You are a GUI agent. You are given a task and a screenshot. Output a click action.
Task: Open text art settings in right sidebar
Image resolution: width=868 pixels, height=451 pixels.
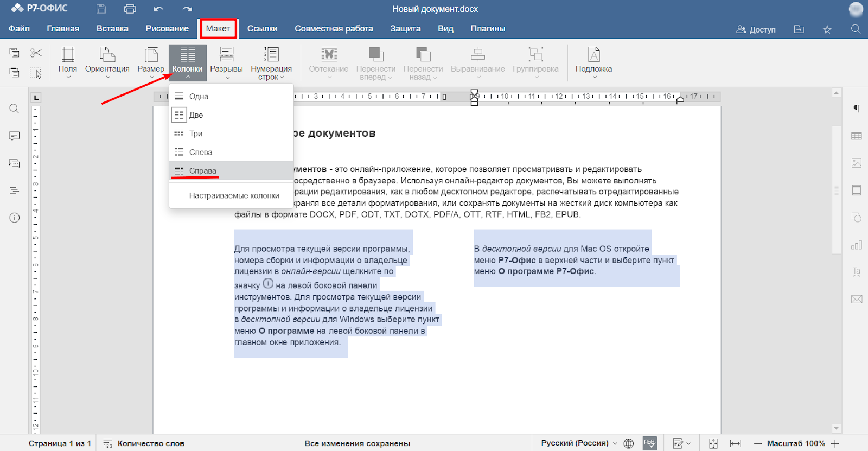(x=857, y=272)
